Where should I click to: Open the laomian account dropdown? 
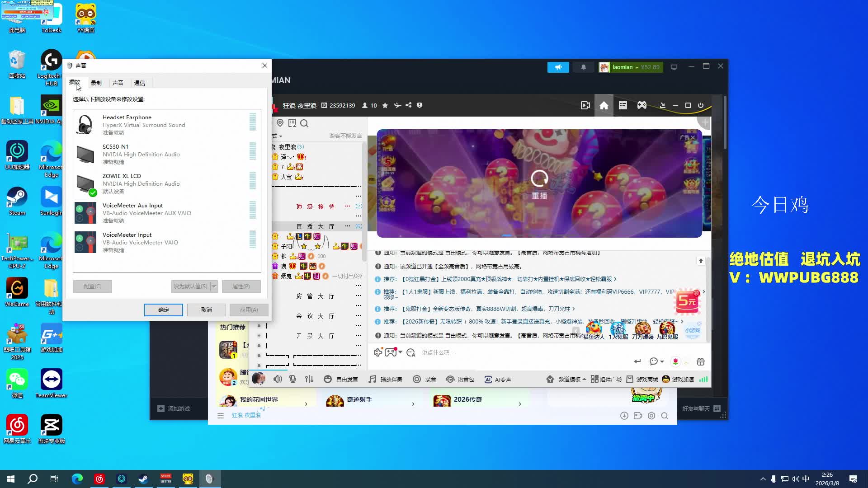point(637,67)
